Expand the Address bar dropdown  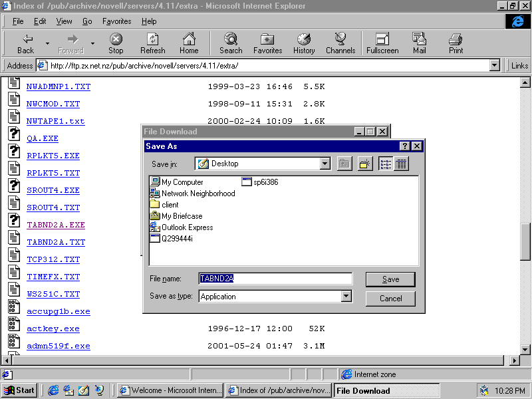495,65
